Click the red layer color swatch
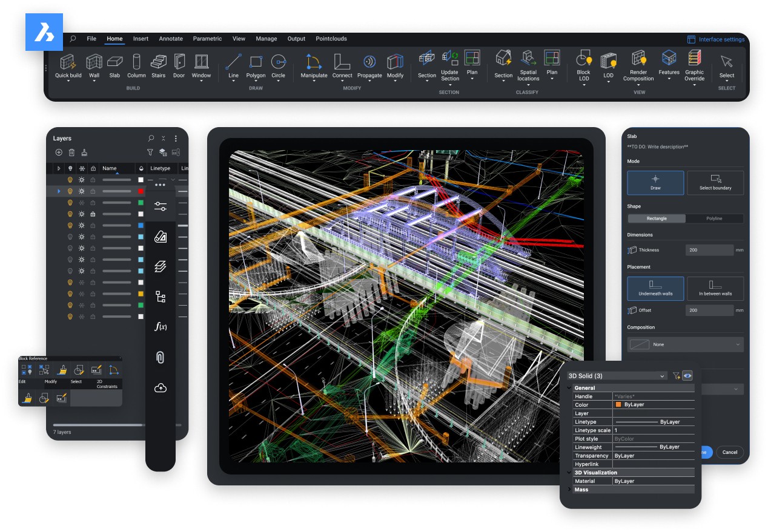 (141, 191)
